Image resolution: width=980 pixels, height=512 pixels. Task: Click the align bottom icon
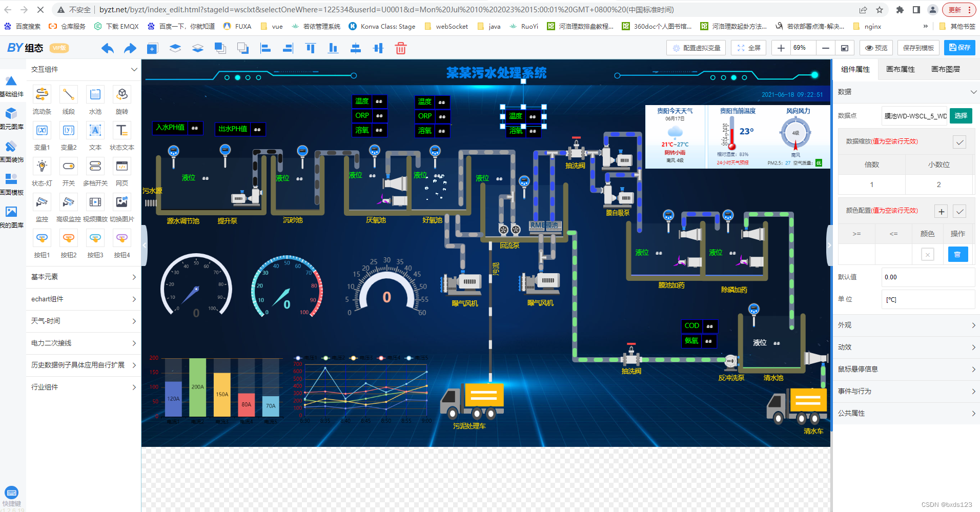pyautogui.click(x=333, y=48)
